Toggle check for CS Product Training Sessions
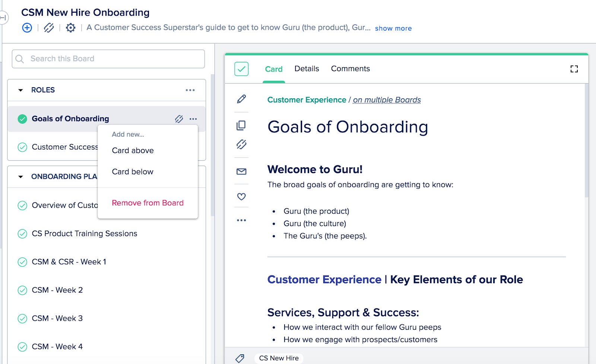Image resolution: width=596 pixels, height=364 pixels. tap(22, 234)
